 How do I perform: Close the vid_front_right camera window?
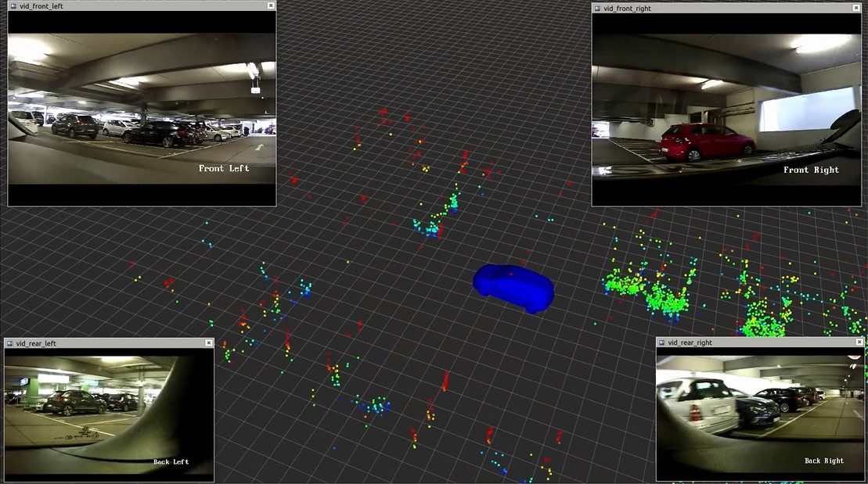coord(855,9)
